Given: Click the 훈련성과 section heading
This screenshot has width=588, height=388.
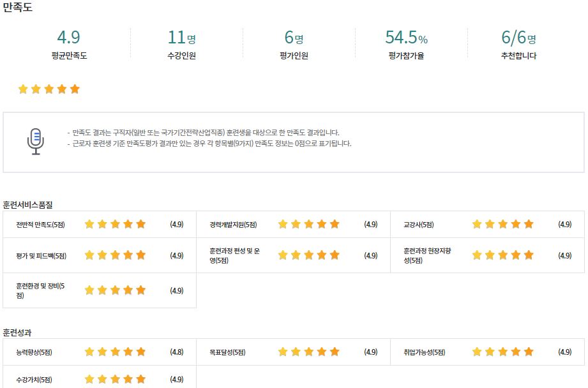Looking at the screenshot, I should [17, 332].
